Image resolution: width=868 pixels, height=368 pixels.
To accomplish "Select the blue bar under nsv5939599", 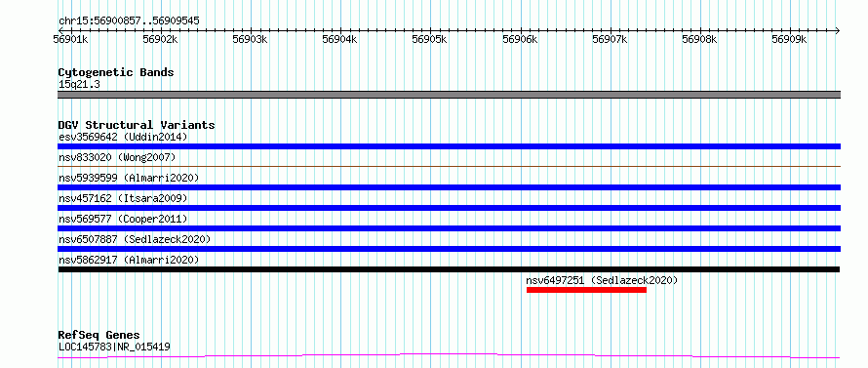I will click(x=449, y=187).
